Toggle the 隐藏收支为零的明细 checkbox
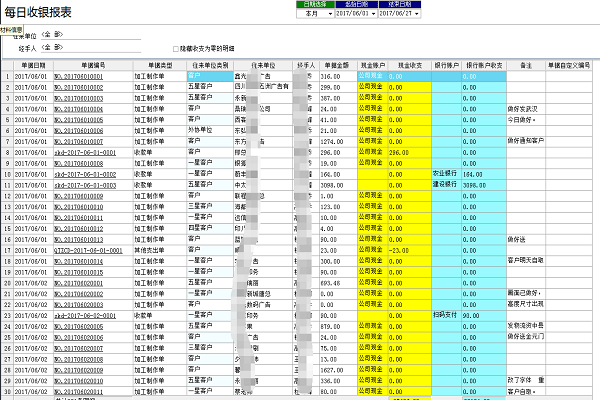 point(176,48)
